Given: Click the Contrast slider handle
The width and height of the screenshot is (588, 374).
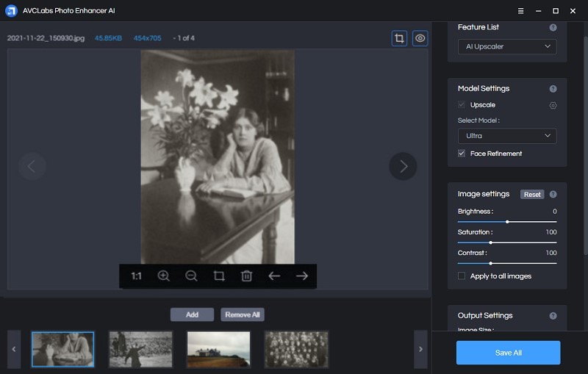Looking at the screenshot, I should coord(490,263).
